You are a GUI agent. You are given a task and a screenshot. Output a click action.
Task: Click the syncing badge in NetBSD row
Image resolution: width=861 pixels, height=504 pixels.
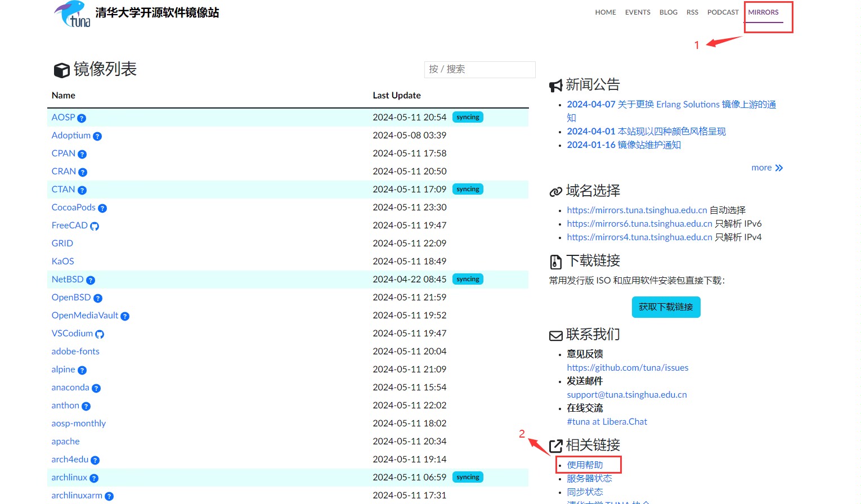(x=468, y=280)
